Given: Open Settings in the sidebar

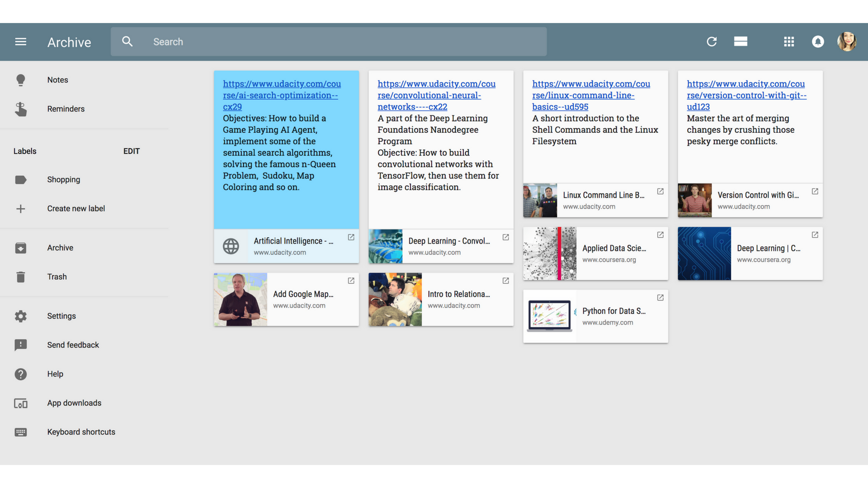Looking at the screenshot, I should (x=61, y=316).
